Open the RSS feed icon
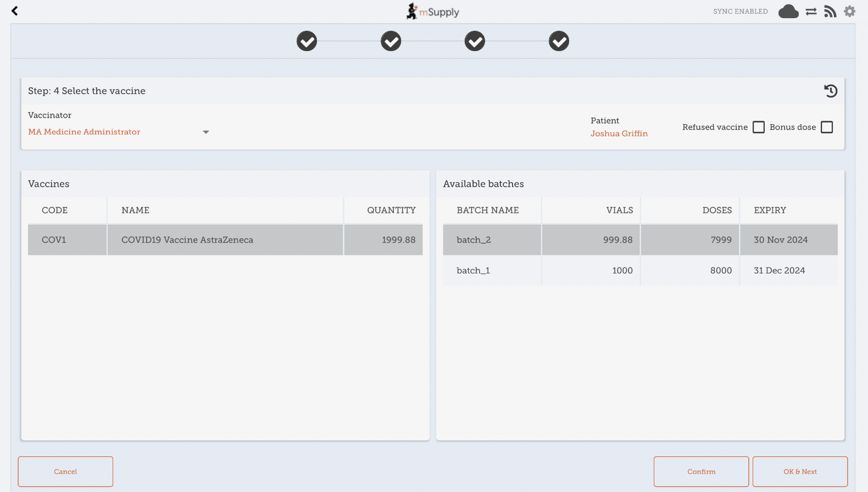This screenshot has height=492, width=868. (x=830, y=12)
